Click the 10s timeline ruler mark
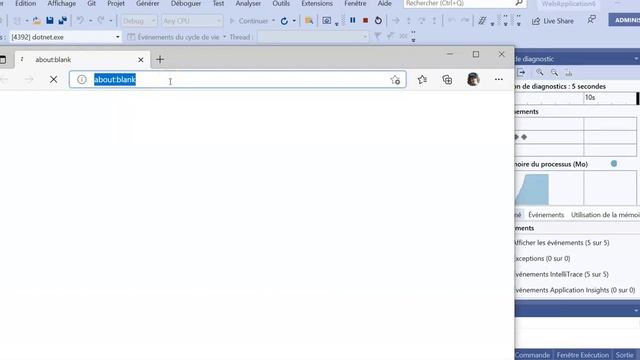Screen dimensions: 640x360 (590, 98)
